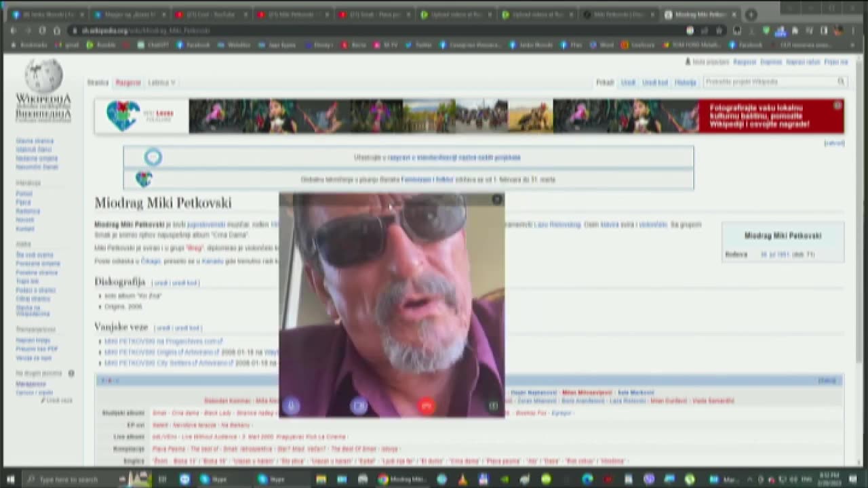Open VLC cone icon on taskbar
This screenshot has width=868, height=488.
pos(462,479)
